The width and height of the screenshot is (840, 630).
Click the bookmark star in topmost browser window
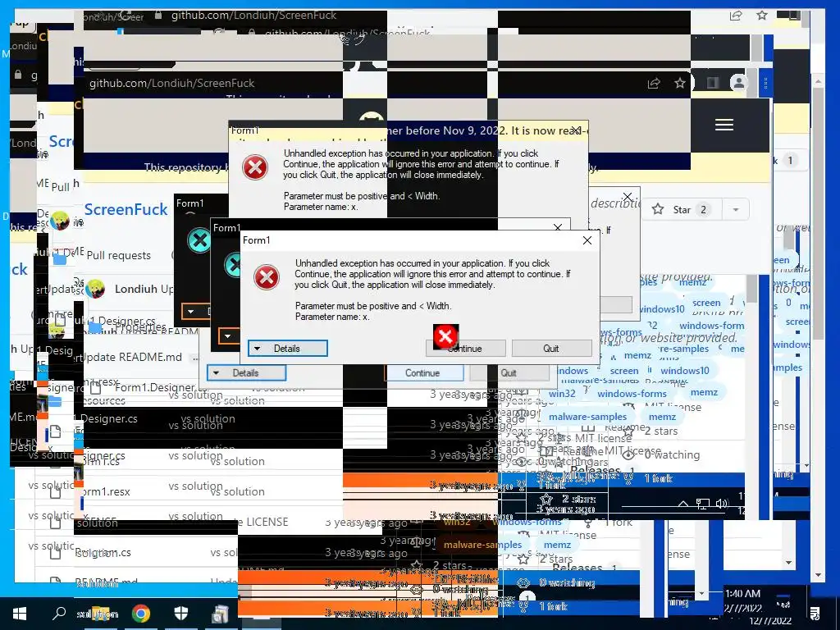(x=762, y=15)
